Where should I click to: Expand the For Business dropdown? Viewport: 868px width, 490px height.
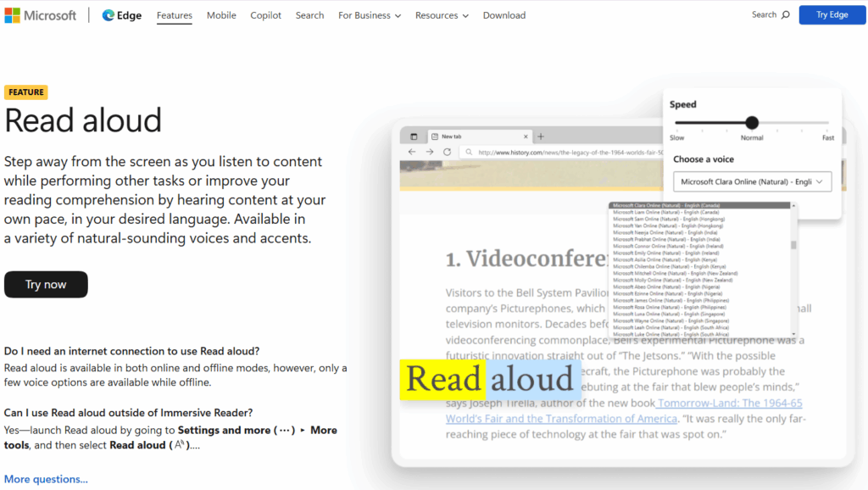(370, 15)
